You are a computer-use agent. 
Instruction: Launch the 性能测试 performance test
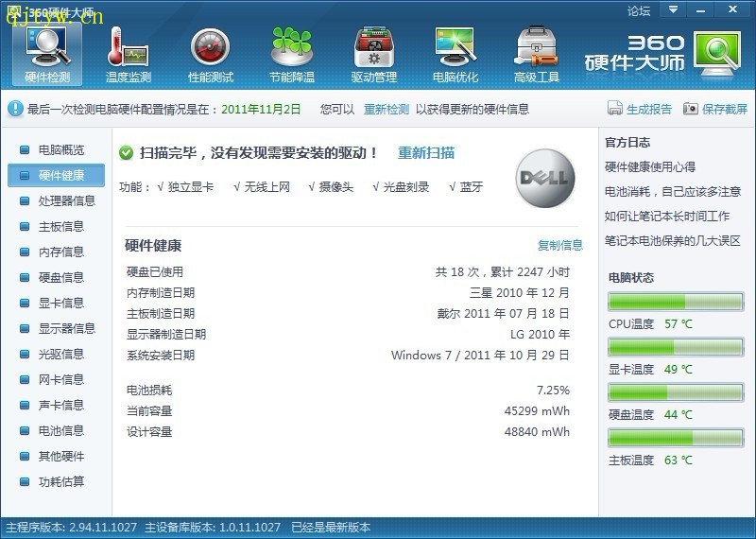pos(210,54)
